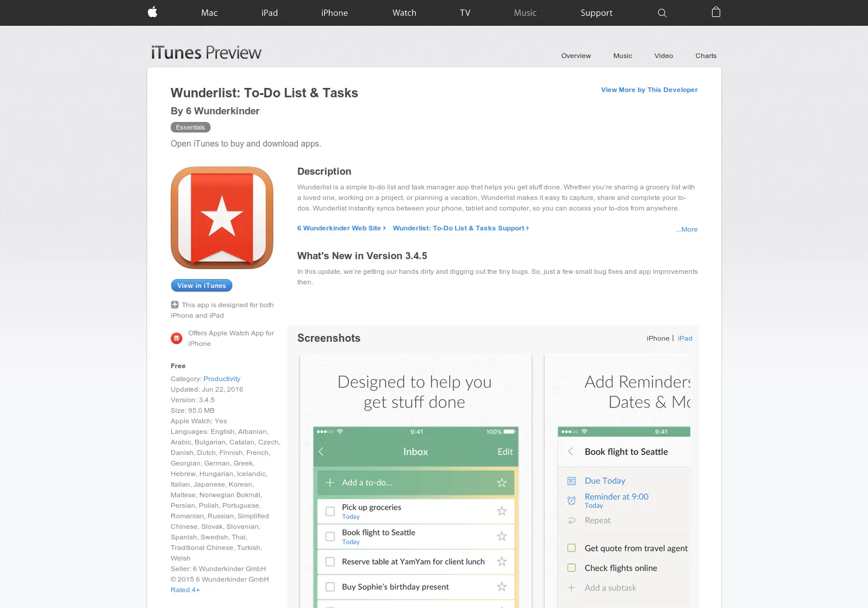Check the Pick up groceries checkbox

coord(330,511)
